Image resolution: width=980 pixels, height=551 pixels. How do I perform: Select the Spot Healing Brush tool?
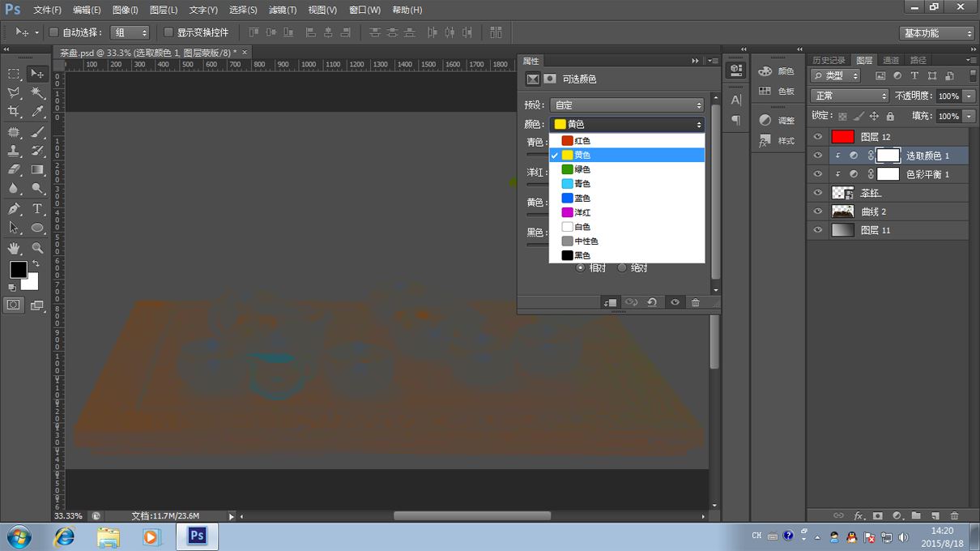point(14,132)
